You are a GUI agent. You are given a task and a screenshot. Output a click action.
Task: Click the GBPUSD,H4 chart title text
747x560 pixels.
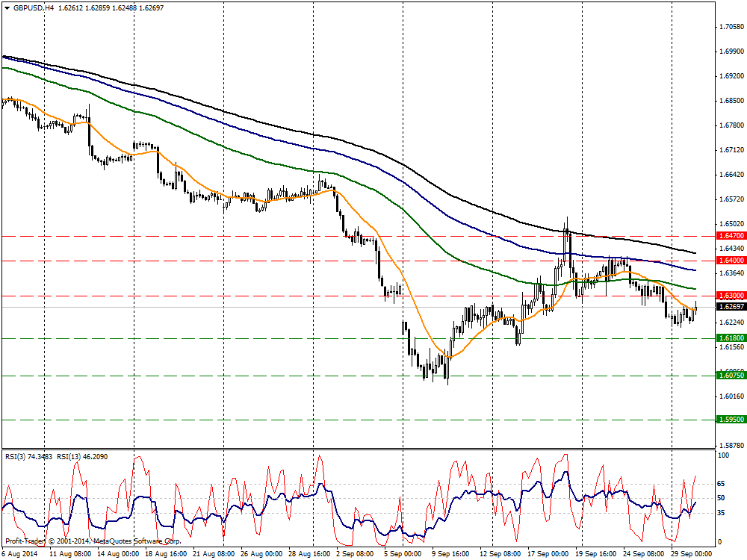34,8
